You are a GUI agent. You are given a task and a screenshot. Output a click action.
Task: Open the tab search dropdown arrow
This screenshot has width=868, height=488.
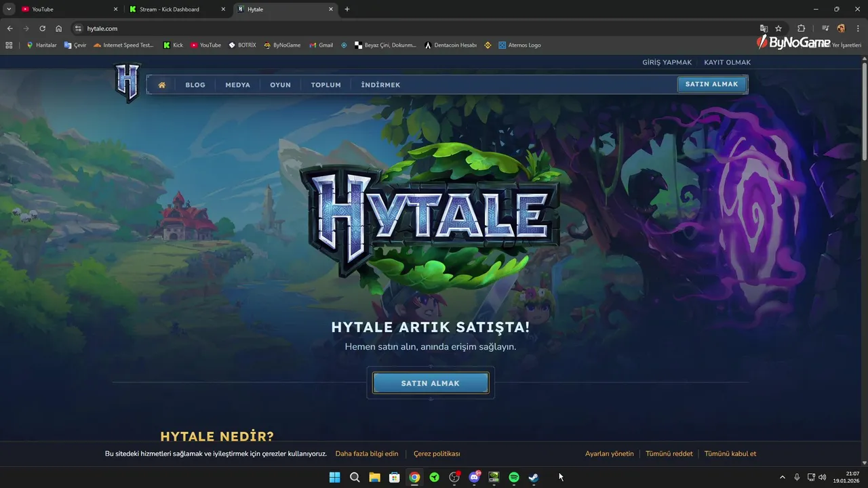pos(9,9)
